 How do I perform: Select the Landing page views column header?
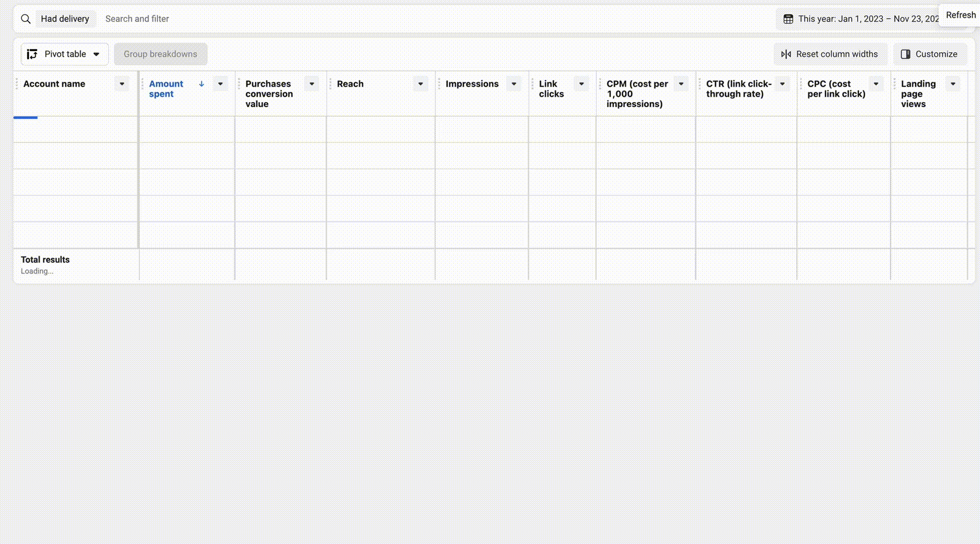click(918, 93)
